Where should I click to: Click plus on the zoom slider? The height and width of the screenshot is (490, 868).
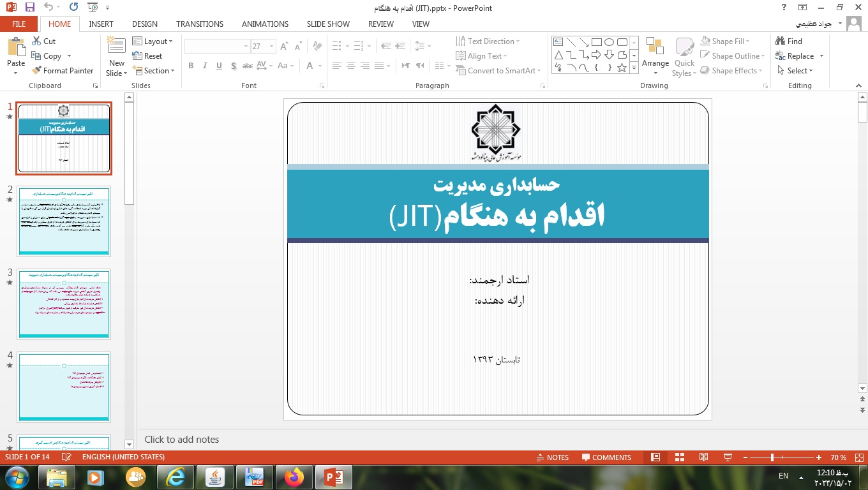(819, 457)
